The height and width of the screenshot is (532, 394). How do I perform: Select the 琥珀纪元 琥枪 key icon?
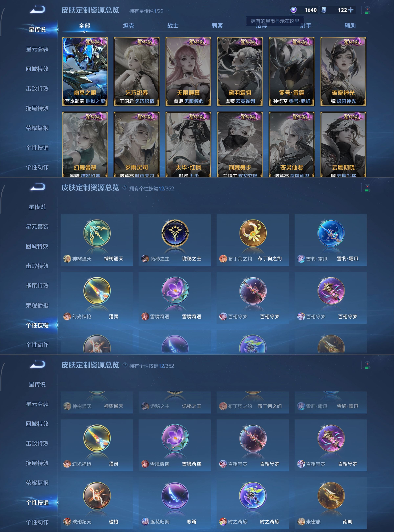pyautogui.click(x=97, y=496)
